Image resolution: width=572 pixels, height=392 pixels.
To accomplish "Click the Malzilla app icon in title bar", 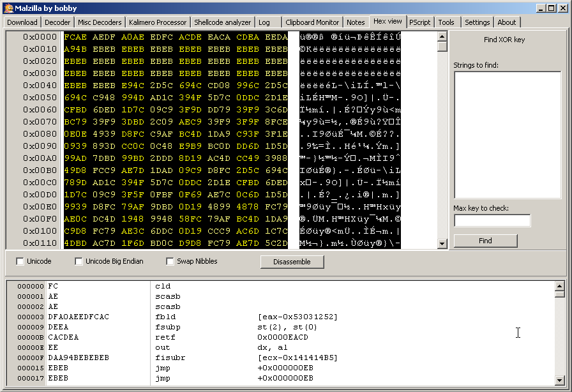I will pos(8,8).
